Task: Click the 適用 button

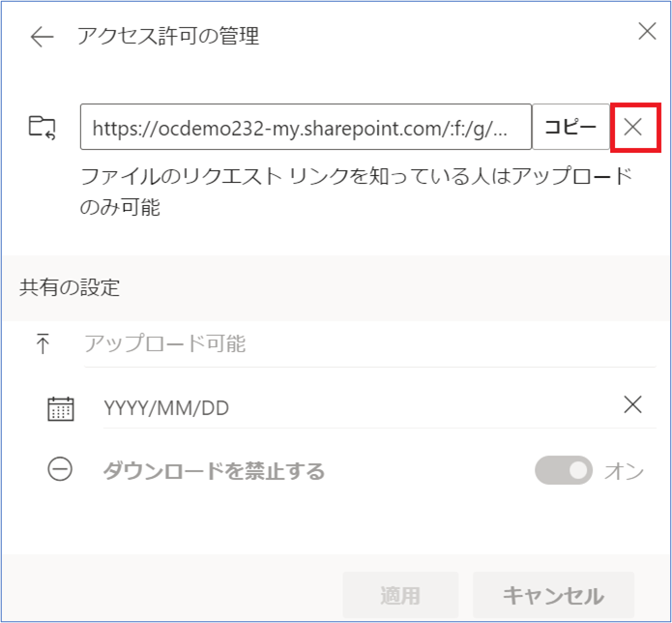Action: tap(400, 595)
